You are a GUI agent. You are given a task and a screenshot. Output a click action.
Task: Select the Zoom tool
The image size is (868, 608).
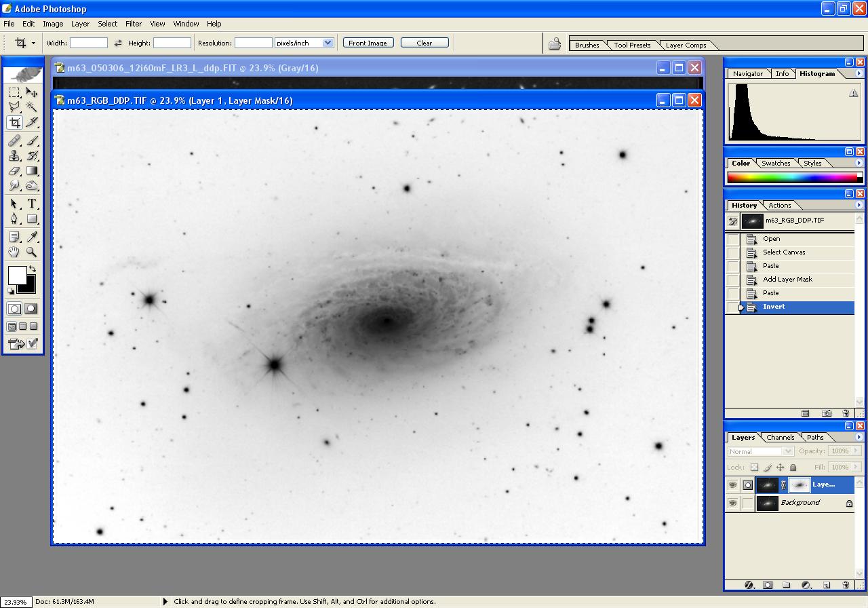(32, 252)
